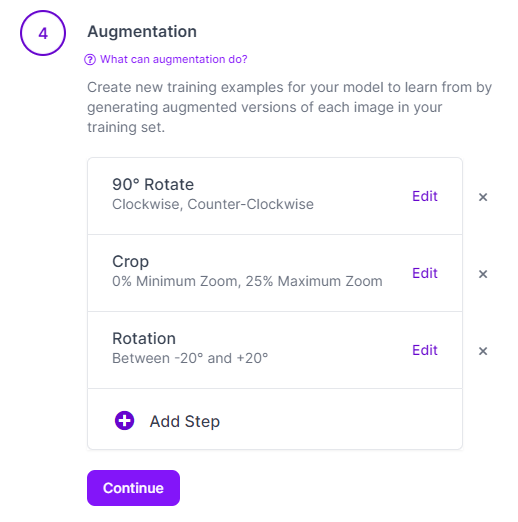518x522 pixels.
Task: Click 'Clockwise, Counter-Clockwise' description text
Action: (x=213, y=204)
